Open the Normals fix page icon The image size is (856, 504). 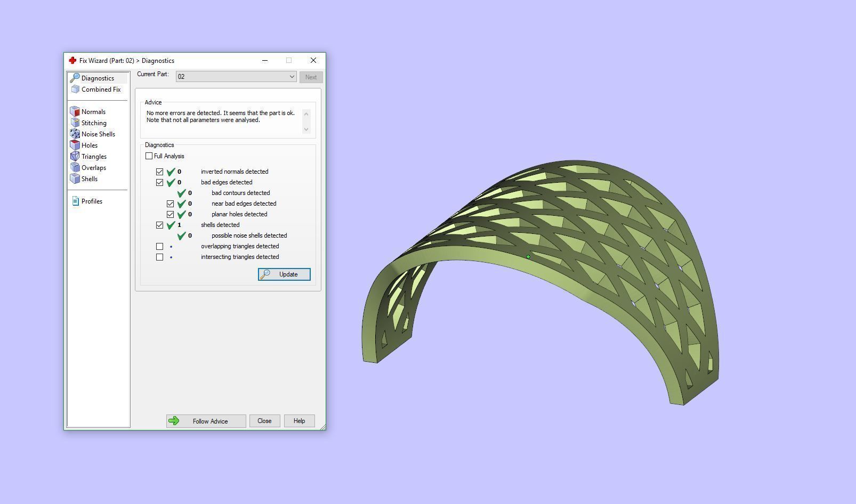(75, 112)
